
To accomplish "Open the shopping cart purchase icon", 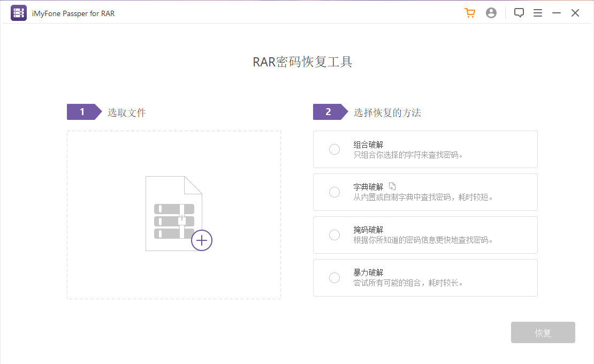I will click(x=470, y=13).
